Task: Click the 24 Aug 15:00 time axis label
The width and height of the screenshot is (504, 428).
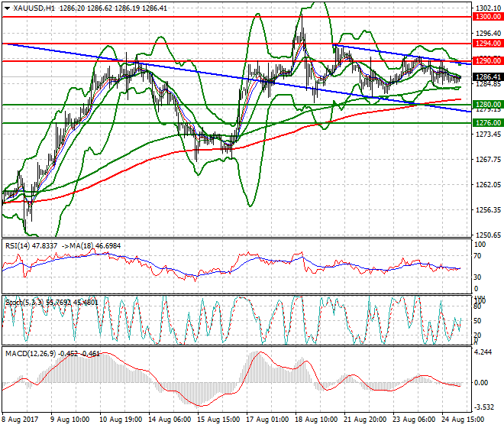Action: pyautogui.click(x=463, y=420)
